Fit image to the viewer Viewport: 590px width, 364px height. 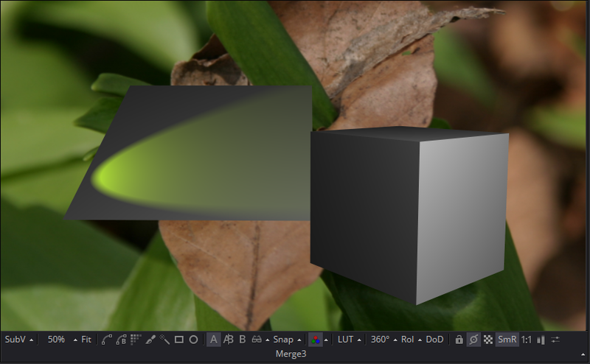coord(86,340)
